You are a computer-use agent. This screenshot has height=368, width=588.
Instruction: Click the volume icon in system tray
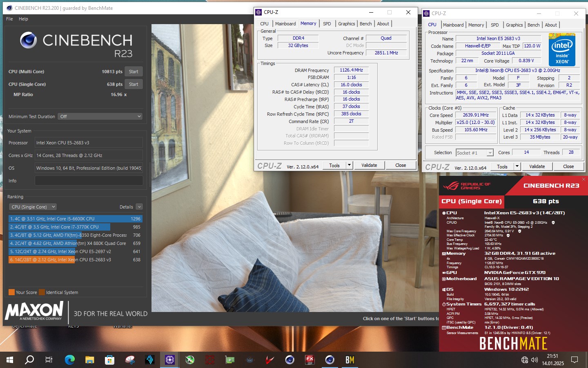[535, 360]
